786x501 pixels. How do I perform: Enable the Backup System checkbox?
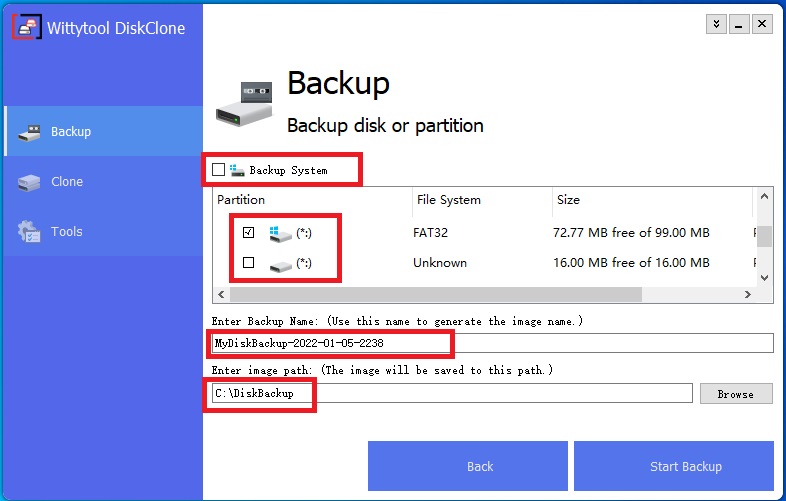point(219,170)
